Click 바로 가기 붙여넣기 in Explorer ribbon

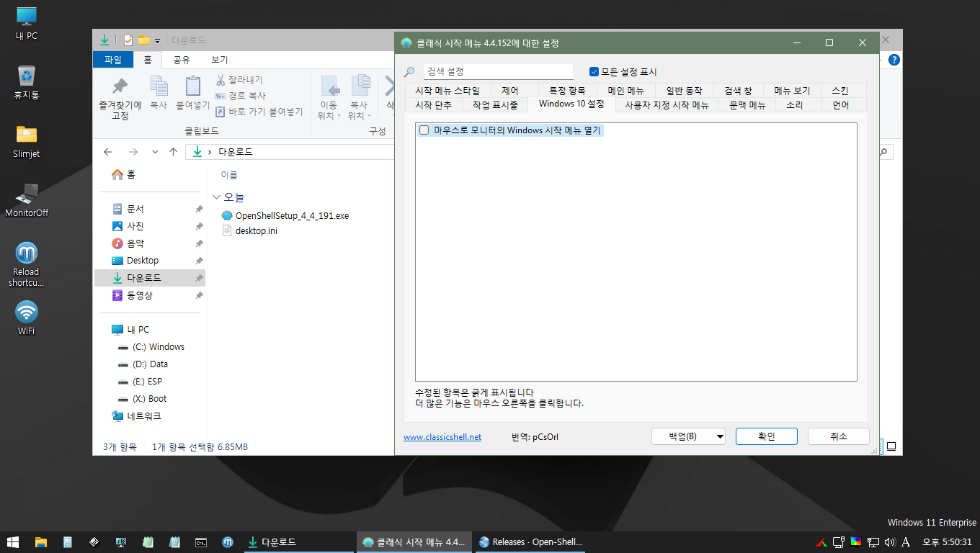pyautogui.click(x=259, y=112)
